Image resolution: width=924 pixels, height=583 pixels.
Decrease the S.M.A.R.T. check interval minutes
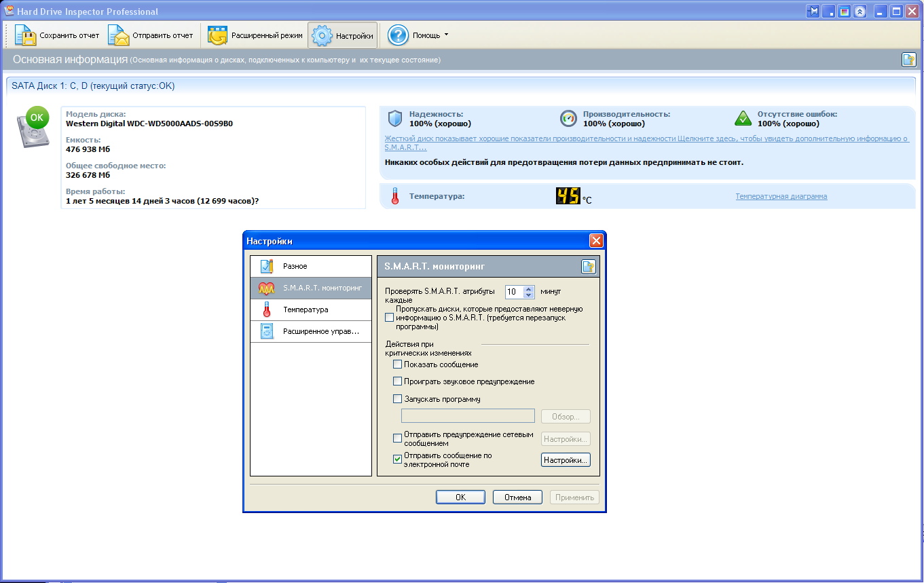click(x=530, y=295)
